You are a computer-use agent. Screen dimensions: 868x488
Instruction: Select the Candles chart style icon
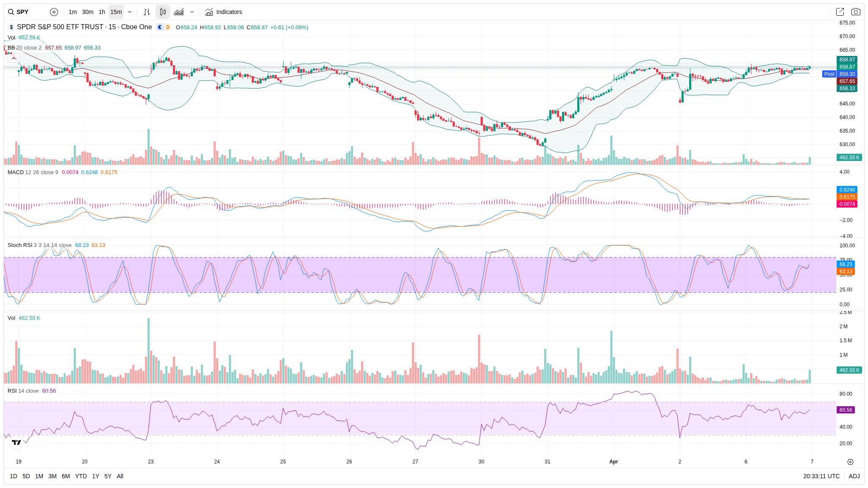[163, 12]
